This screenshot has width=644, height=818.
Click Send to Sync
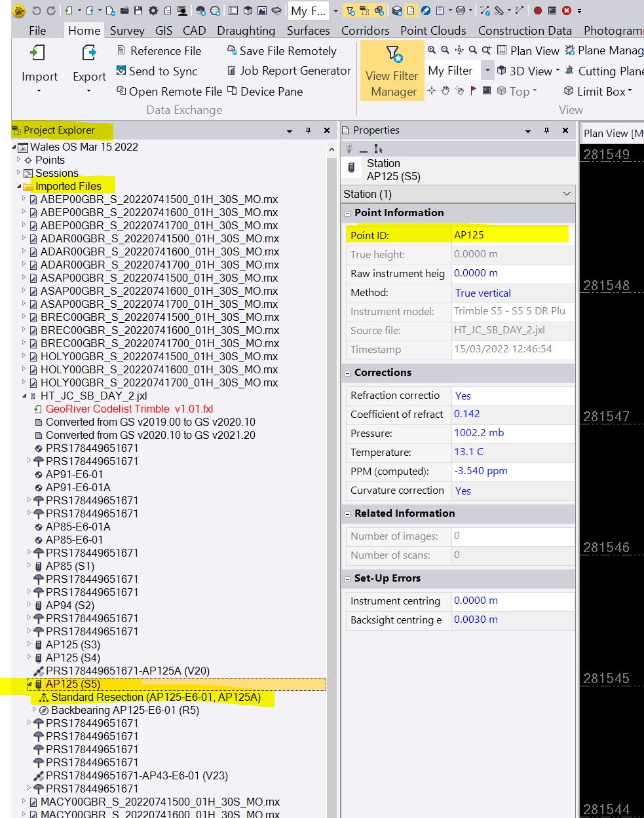point(157,71)
